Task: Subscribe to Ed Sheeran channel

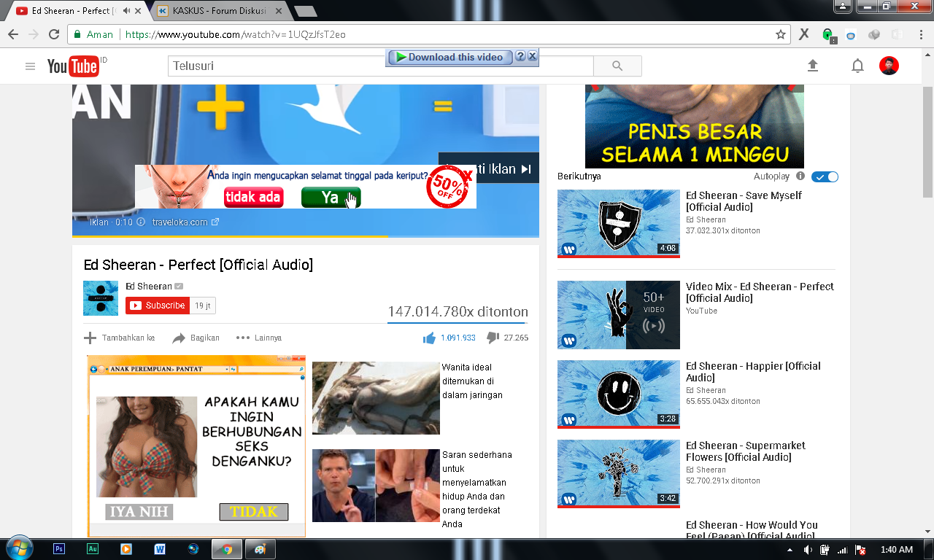Action: [158, 306]
